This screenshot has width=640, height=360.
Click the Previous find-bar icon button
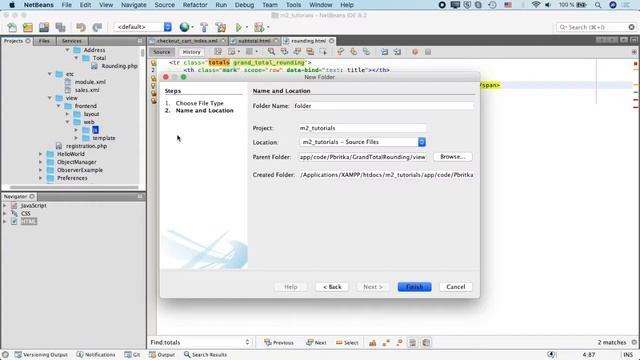[x=279, y=342]
